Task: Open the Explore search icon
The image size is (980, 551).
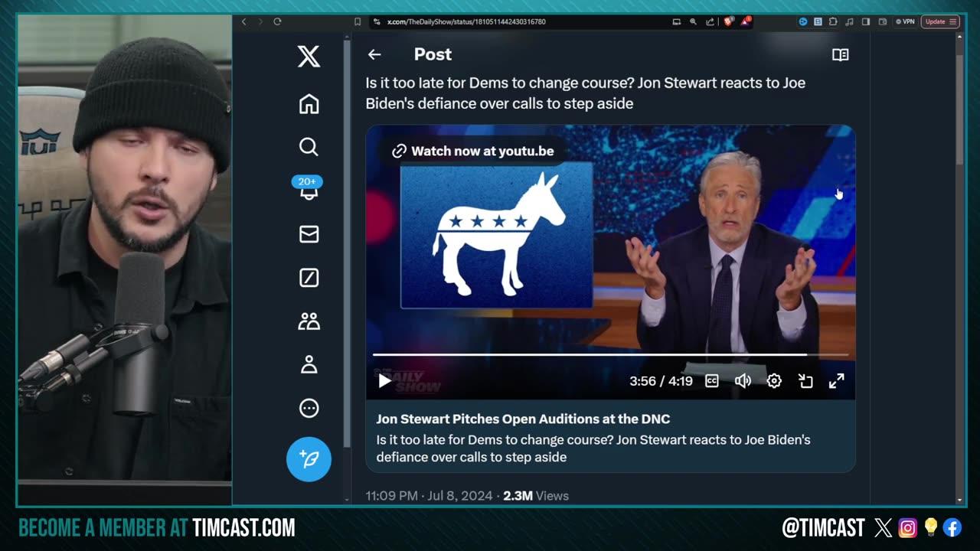Action: (x=309, y=147)
